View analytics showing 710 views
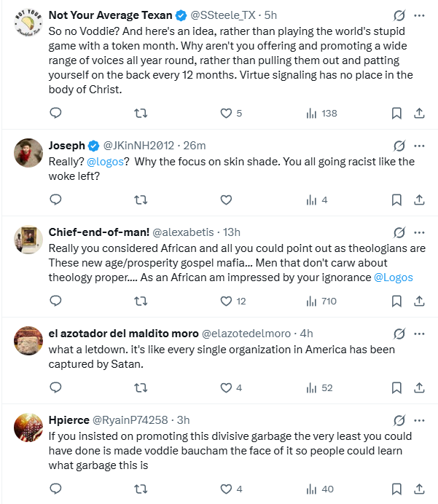The width and height of the screenshot is (438, 504). pyautogui.click(x=321, y=301)
